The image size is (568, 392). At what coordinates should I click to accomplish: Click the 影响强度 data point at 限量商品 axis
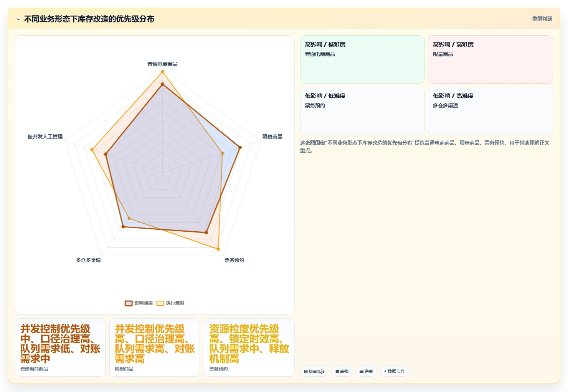click(240, 147)
